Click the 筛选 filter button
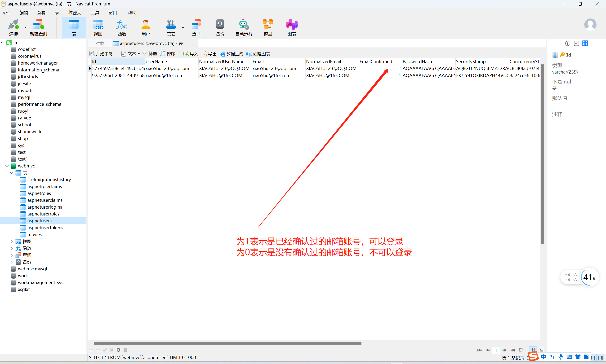The width and height of the screenshot is (606, 364). pos(149,54)
